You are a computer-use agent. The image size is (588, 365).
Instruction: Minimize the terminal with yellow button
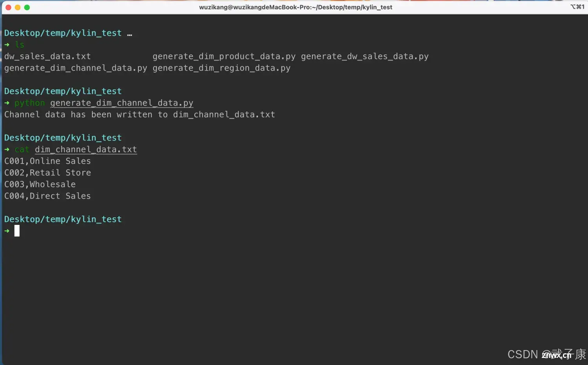tap(18, 7)
